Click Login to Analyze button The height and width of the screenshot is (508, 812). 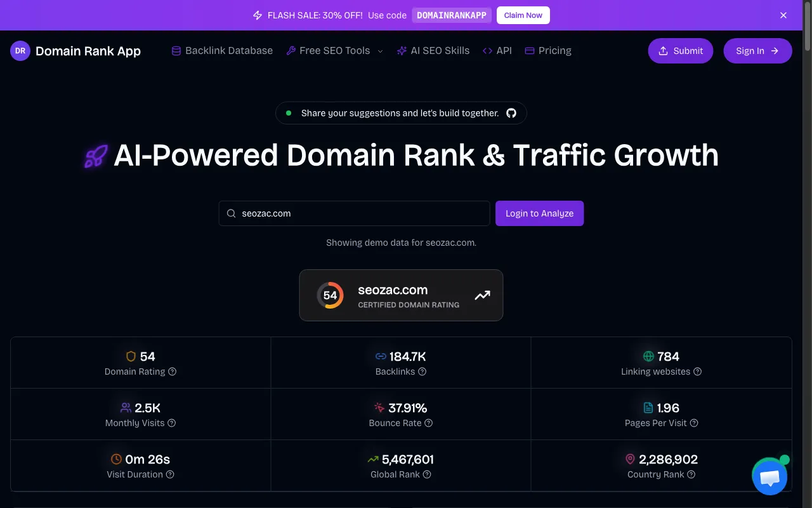[x=539, y=213]
